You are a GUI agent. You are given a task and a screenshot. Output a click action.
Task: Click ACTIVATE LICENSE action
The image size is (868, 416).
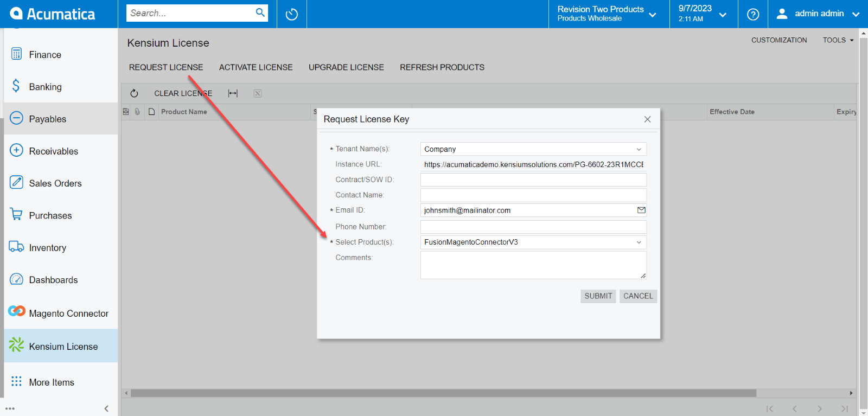[256, 67]
